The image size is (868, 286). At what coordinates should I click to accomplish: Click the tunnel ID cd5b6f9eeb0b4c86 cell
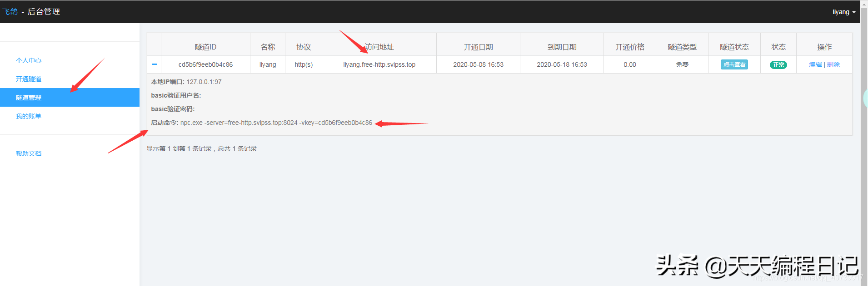click(205, 64)
